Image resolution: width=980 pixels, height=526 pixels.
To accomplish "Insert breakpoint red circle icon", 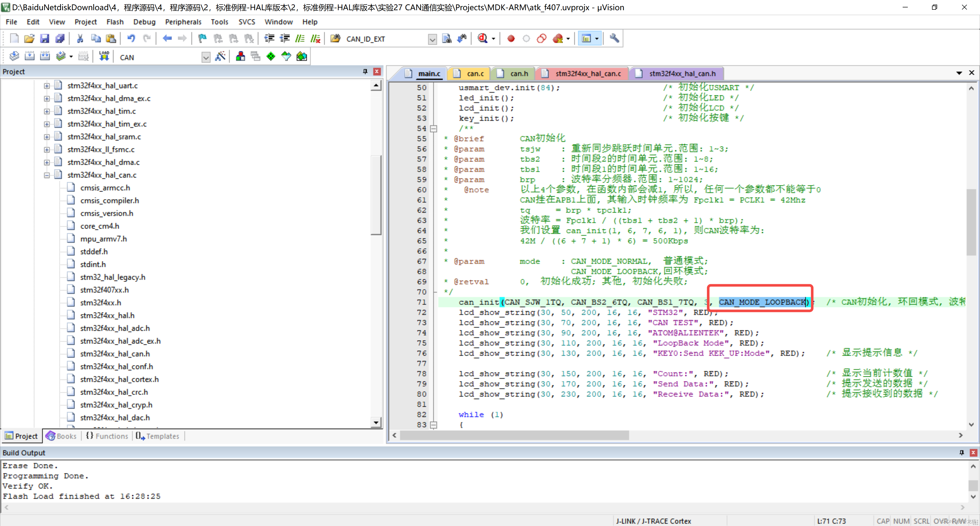I will tap(511, 39).
